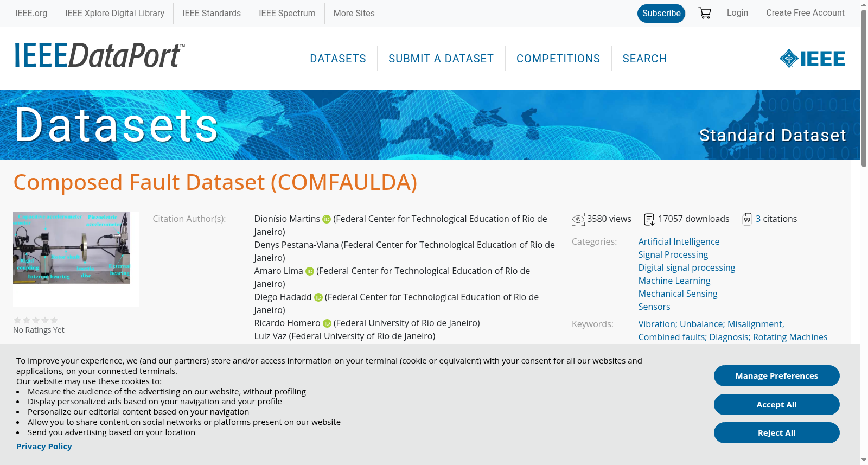This screenshot has width=868, height=465.
Task: Rate the dataset with the first star
Action: click(17, 320)
